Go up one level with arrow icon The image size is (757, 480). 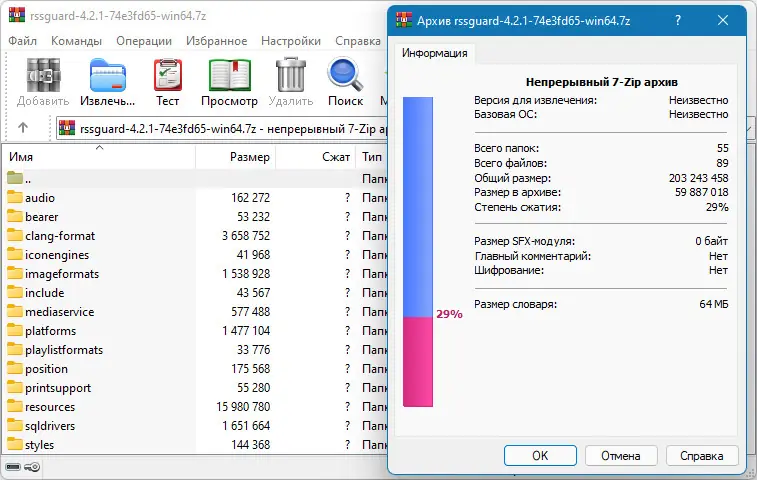coord(23,128)
